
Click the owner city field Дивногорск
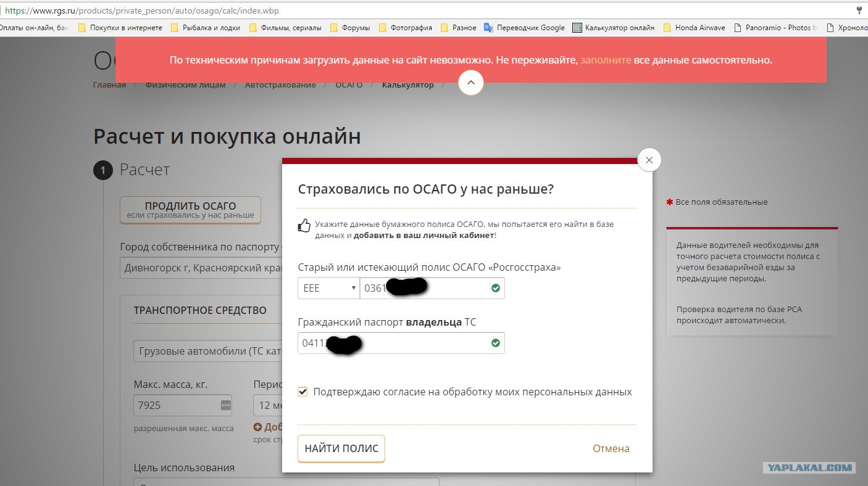[x=201, y=268]
